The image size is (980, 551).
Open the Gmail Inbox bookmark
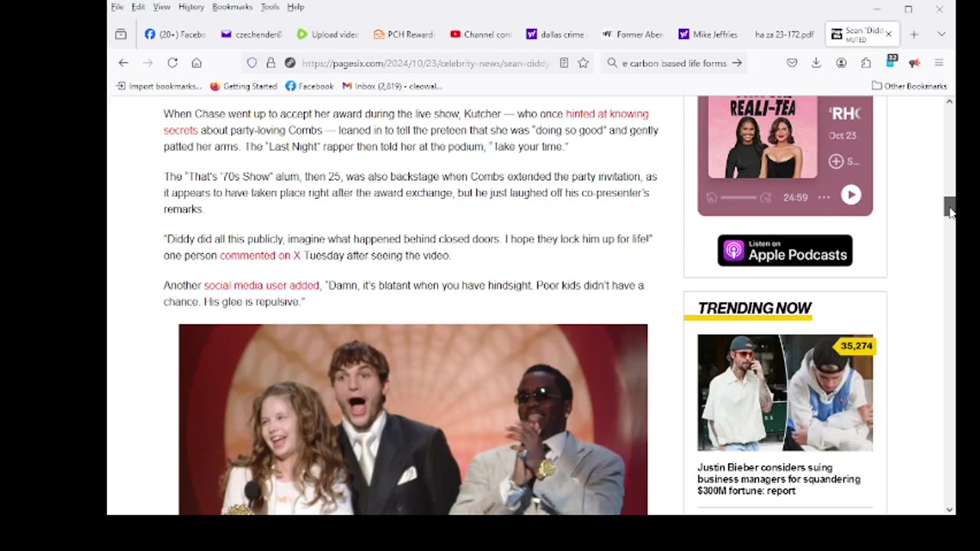[x=392, y=86]
